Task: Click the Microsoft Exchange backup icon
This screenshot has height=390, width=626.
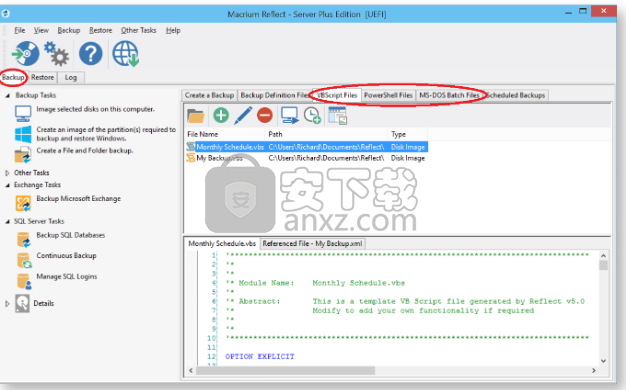Action: (23, 203)
